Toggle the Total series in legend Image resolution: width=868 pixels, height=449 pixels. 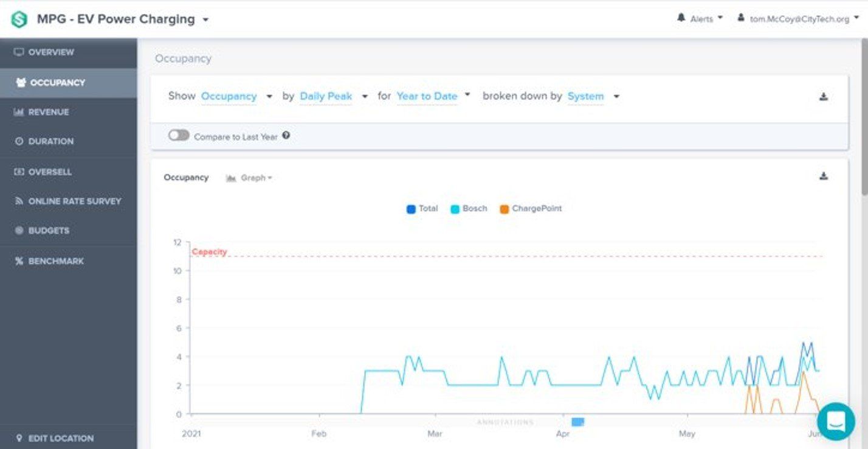click(x=422, y=209)
